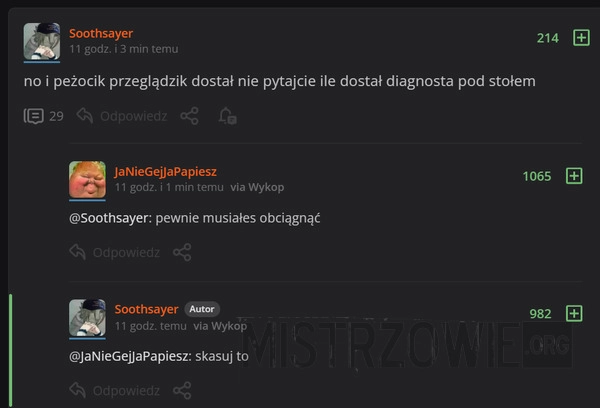Screen dimensions: 600x408
Task: Share JaNieGejJaPapiesz's comment via the share icon
Action: pyautogui.click(x=182, y=252)
